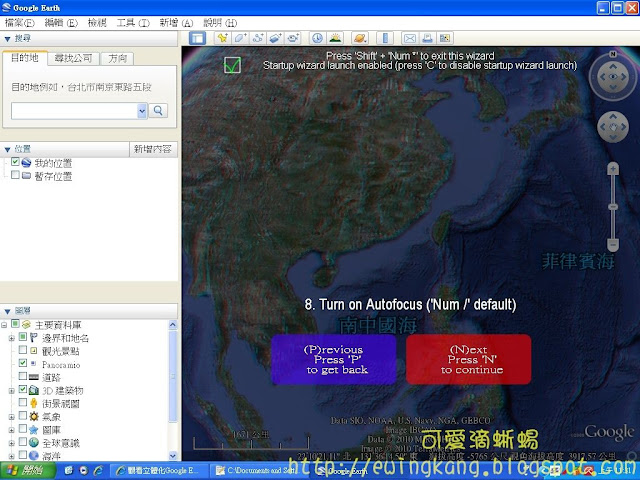The image size is (640, 480).
Task: Check the 暫存位置 checkbox
Action: pos(15,175)
